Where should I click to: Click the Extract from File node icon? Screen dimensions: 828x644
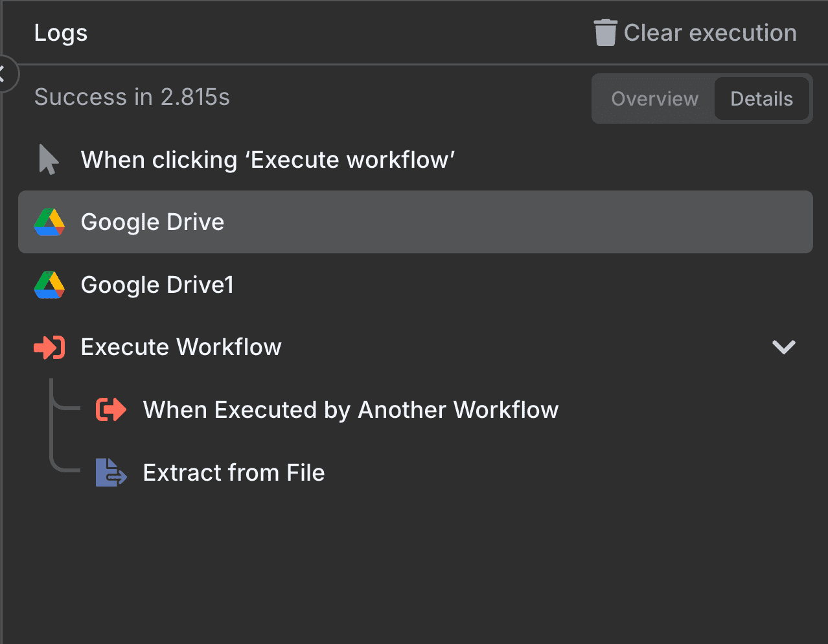[x=111, y=472]
